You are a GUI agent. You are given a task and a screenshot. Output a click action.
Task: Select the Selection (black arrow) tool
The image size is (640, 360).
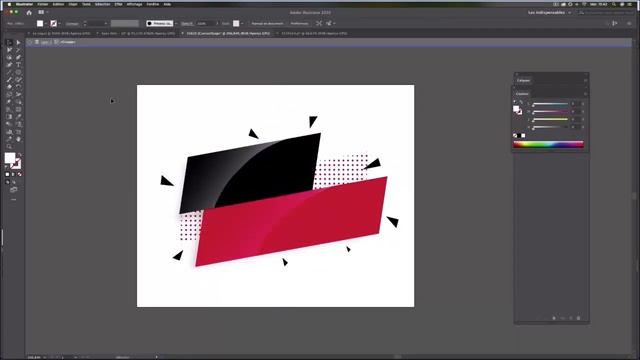[x=9, y=42]
